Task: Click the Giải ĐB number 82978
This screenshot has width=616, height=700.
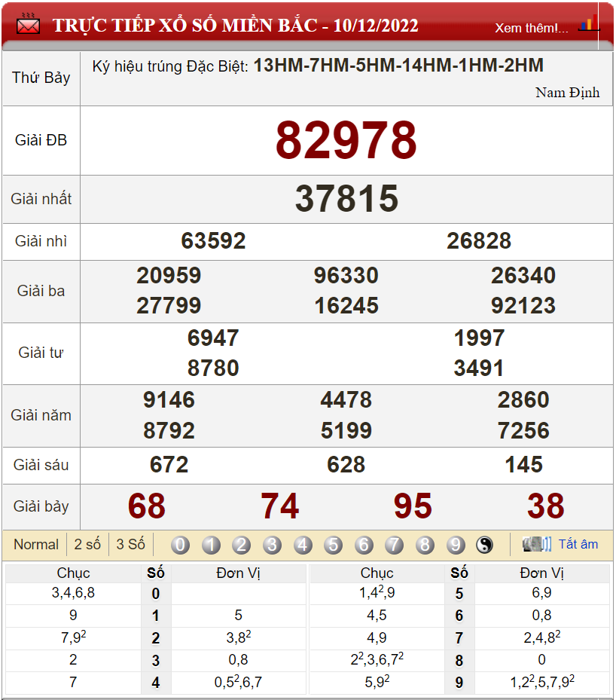Action: (346, 141)
